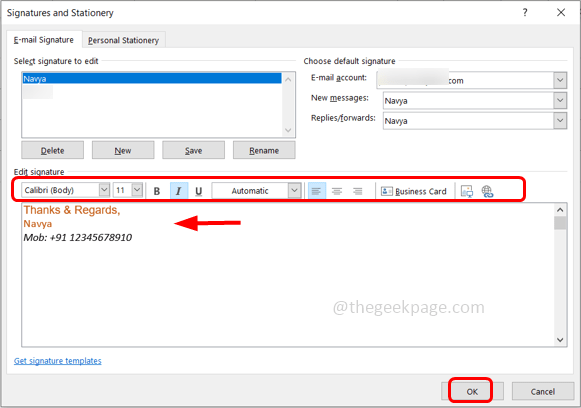The width and height of the screenshot is (581, 408).
Task: Switch to Personal Stationery tab
Action: [123, 40]
